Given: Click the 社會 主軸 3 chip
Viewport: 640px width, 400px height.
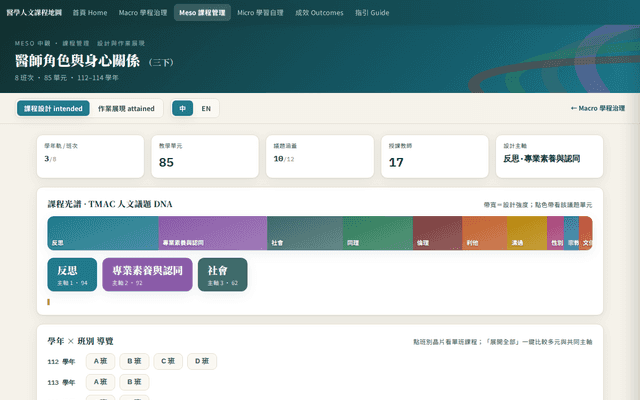Looking at the screenshot, I should [x=222, y=275].
